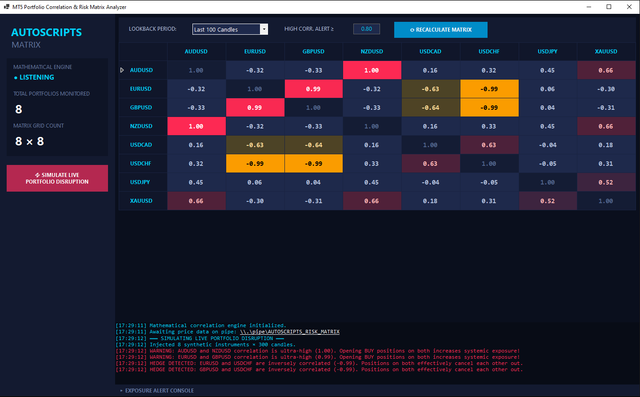This screenshot has width=640, height=397.
Task: Click 0.18 cell in USDCAD row
Action: tap(606, 145)
